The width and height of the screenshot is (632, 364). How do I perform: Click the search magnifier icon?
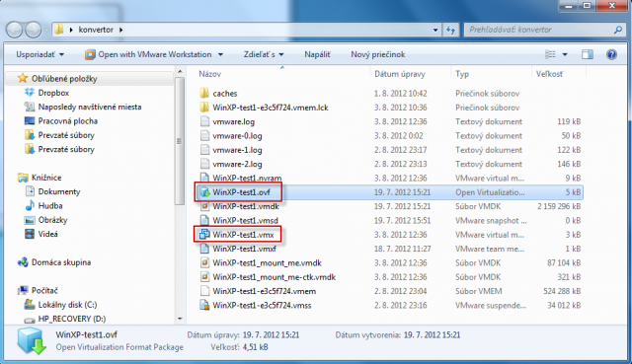(618, 30)
